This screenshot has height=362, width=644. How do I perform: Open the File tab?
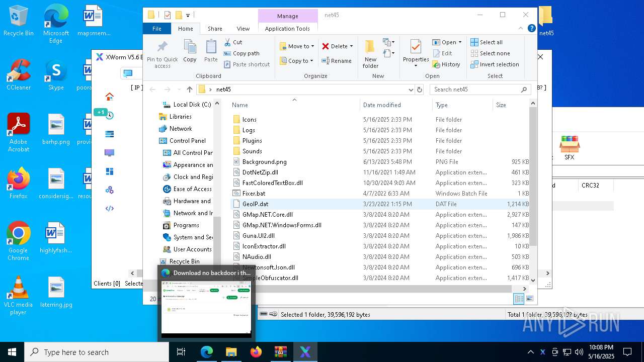(x=157, y=29)
